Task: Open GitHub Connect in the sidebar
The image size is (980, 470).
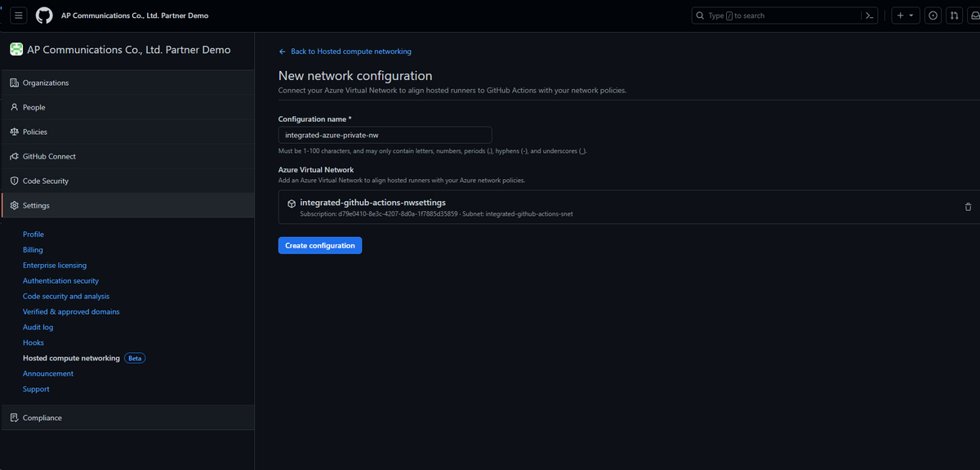Action: point(127,156)
